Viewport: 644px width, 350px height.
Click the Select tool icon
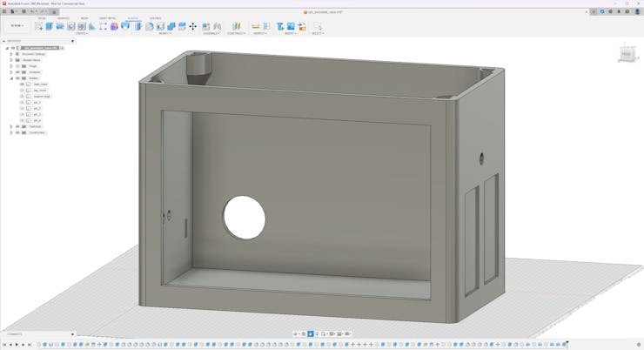pos(317,26)
